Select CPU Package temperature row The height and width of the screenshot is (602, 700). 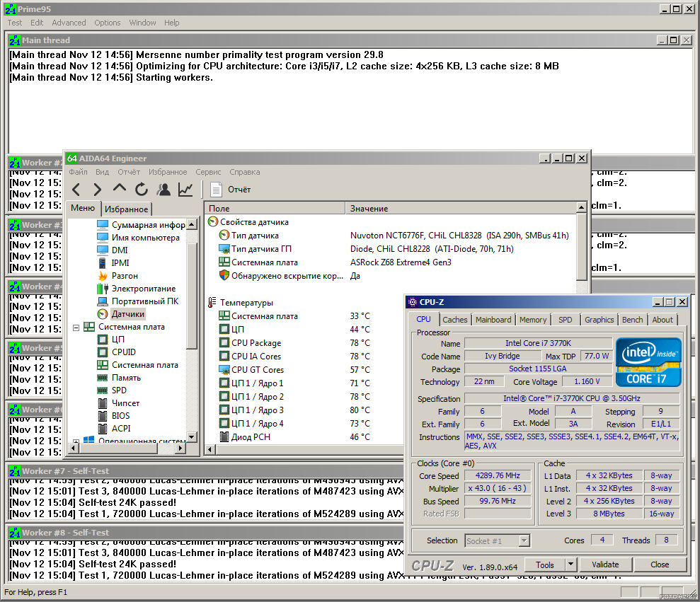click(294, 343)
